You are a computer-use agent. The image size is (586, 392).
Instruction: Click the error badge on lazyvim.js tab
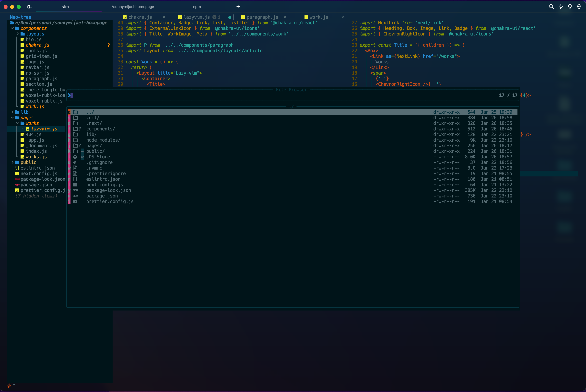pos(214,17)
